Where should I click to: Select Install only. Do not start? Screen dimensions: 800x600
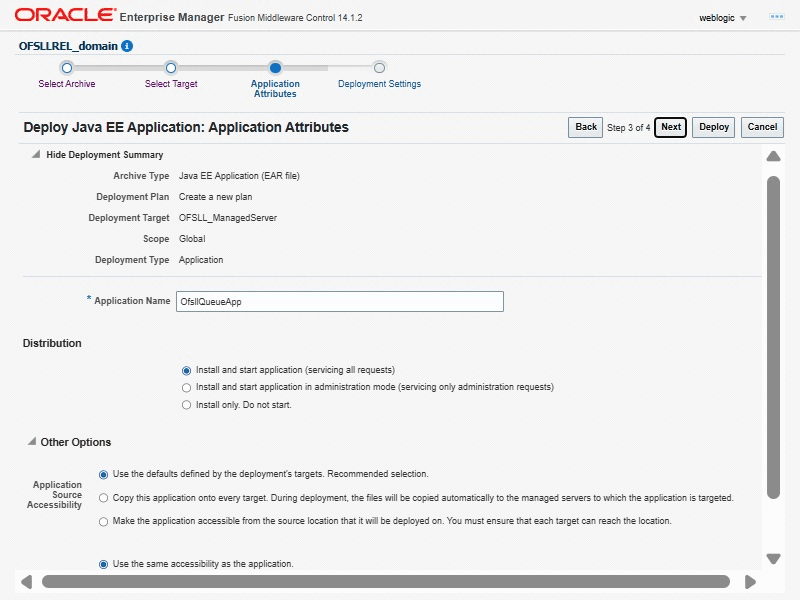pos(186,405)
